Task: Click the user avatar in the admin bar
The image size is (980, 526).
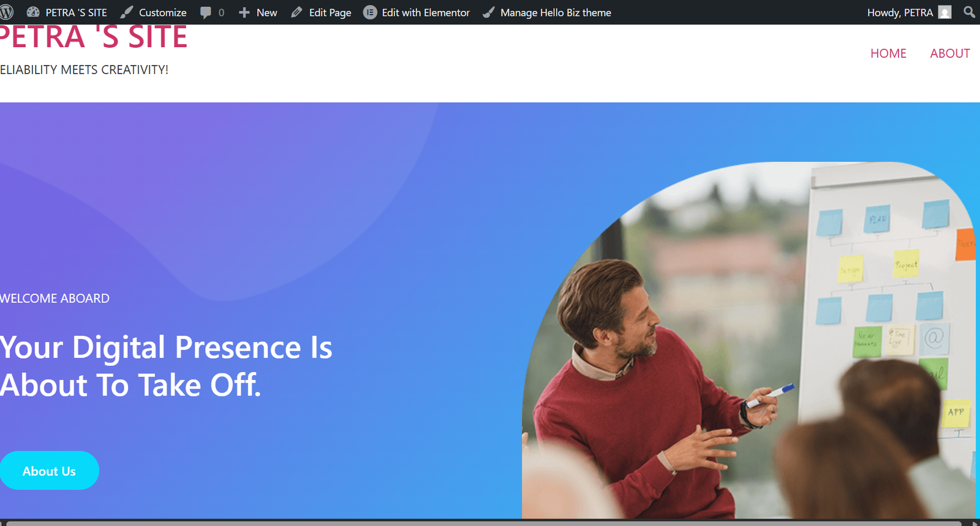Action: (x=945, y=12)
